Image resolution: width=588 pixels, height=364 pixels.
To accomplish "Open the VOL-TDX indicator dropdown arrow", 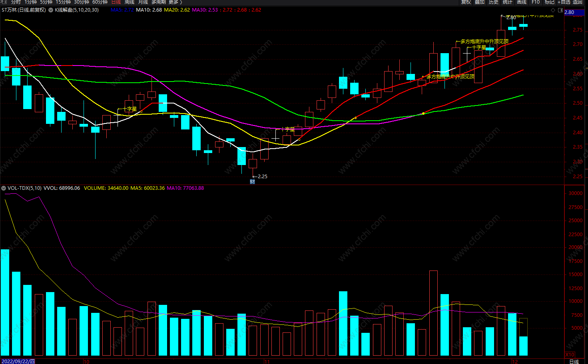I will [x=4, y=188].
